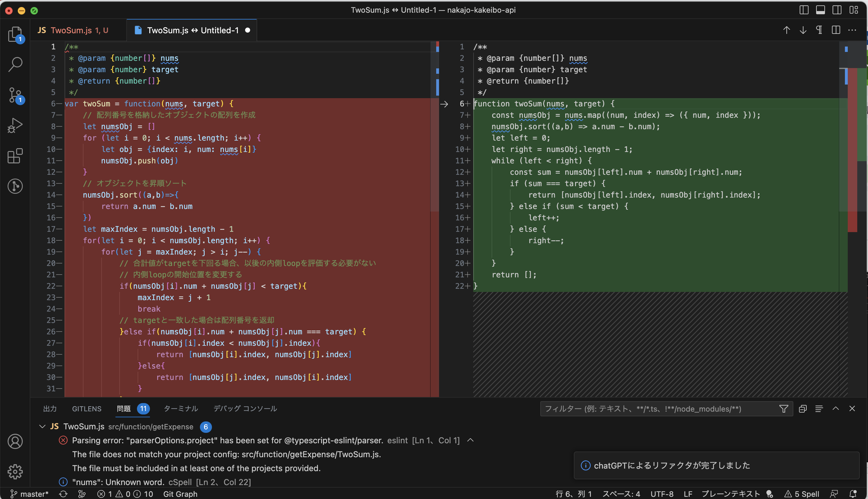868x499 pixels.
Task: Collapse the Parsing error details chevron
Action: tap(470, 440)
